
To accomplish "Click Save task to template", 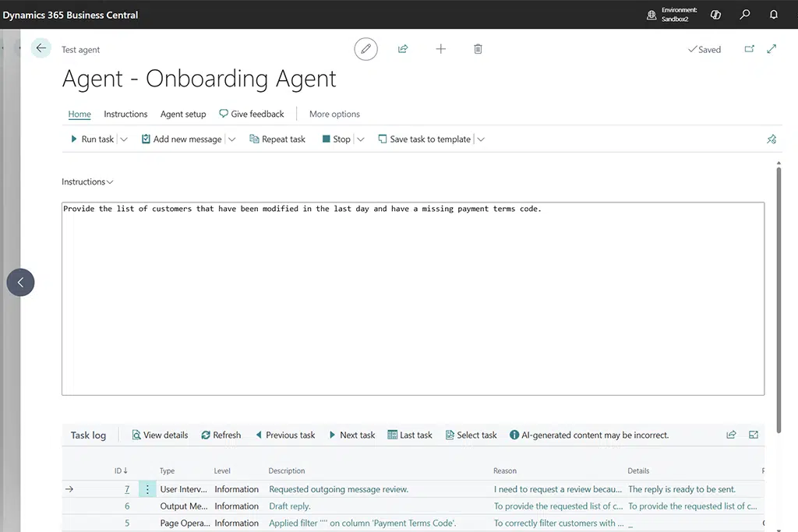I will pos(425,139).
